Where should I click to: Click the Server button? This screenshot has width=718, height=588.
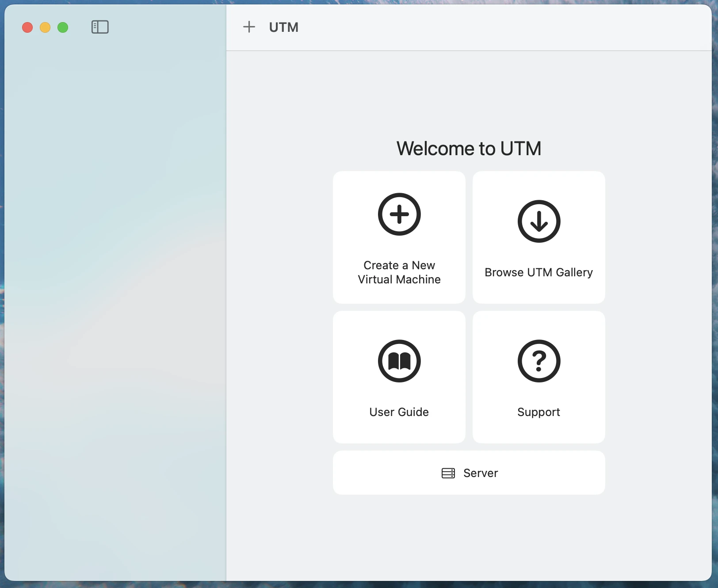[469, 473]
